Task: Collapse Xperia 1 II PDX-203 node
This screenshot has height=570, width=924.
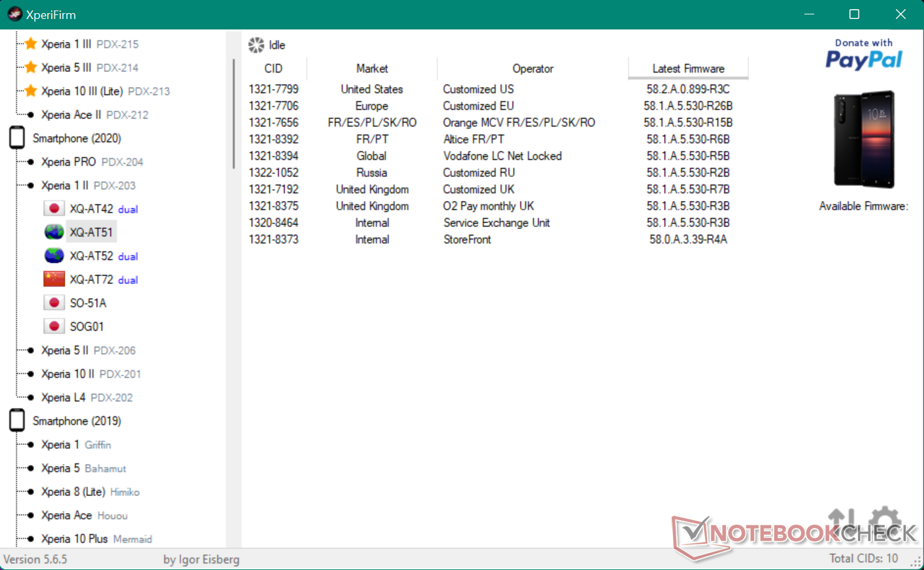Action: pos(88,185)
